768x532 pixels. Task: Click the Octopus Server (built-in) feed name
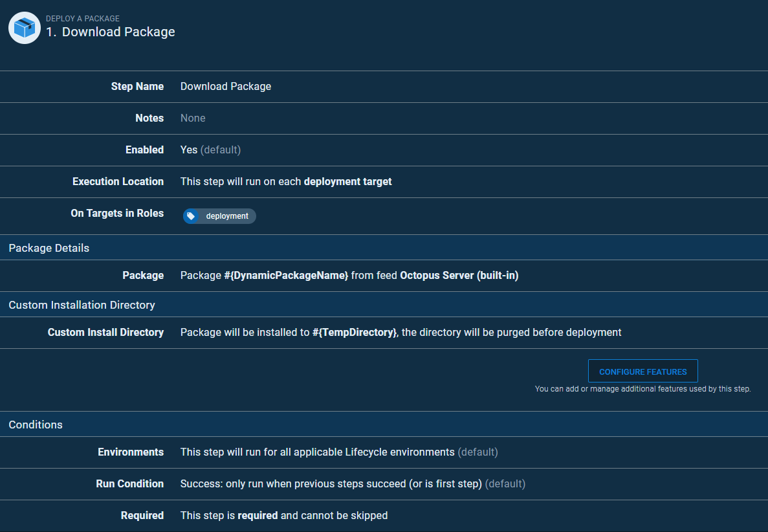click(x=459, y=276)
